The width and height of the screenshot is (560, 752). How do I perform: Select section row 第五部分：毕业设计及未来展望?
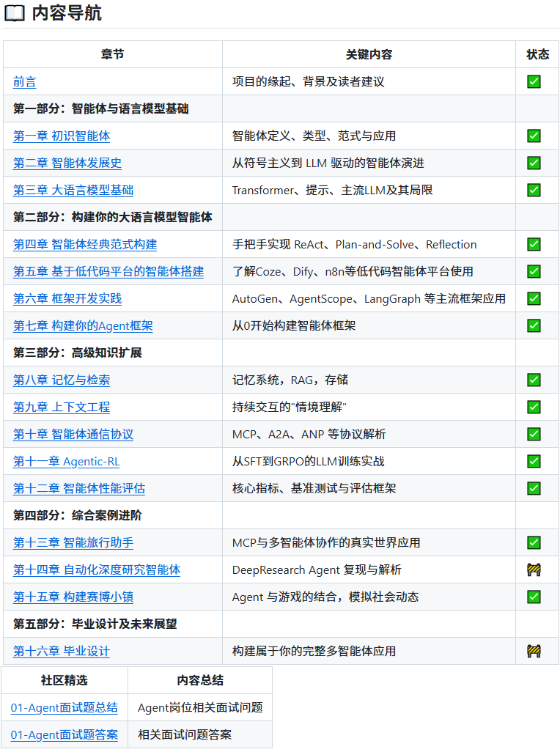pos(281,624)
